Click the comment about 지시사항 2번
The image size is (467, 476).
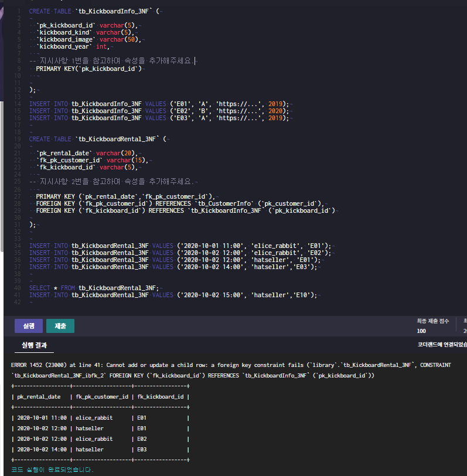tap(111, 182)
